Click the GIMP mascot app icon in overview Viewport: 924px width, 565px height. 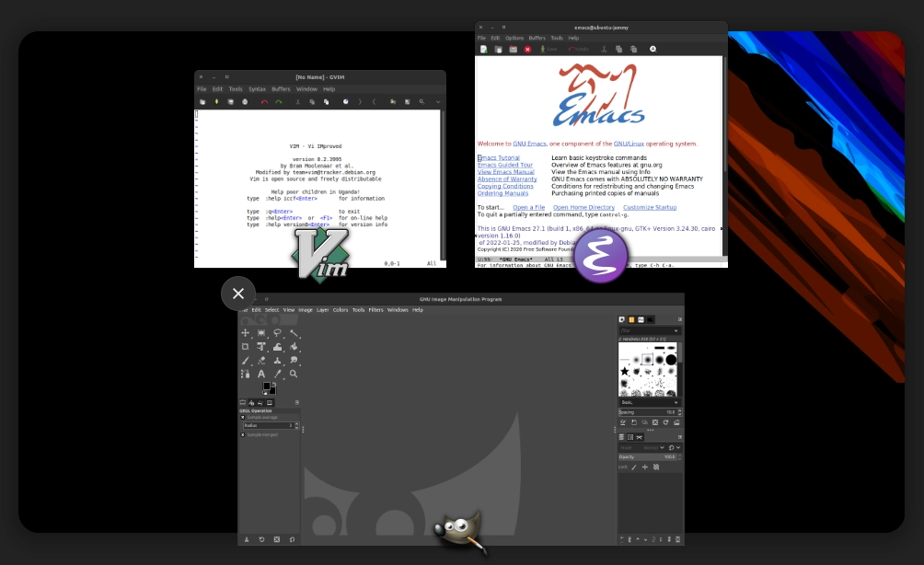pyautogui.click(x=461, y=533)
